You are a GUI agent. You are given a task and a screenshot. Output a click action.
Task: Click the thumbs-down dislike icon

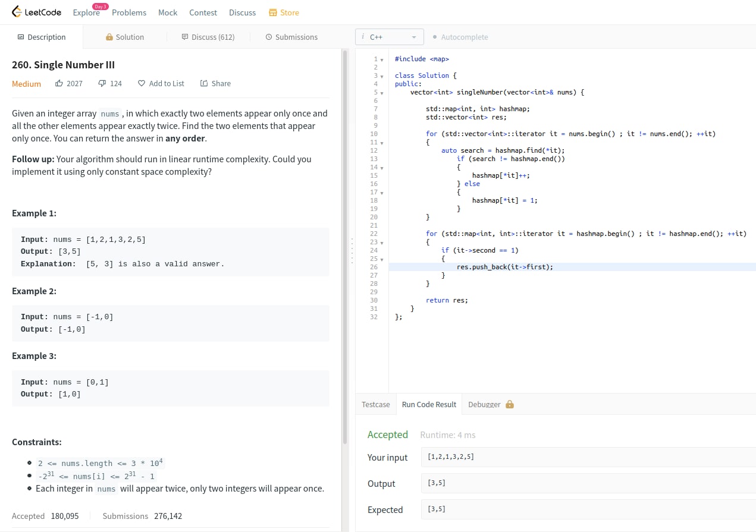pos(102,83)
